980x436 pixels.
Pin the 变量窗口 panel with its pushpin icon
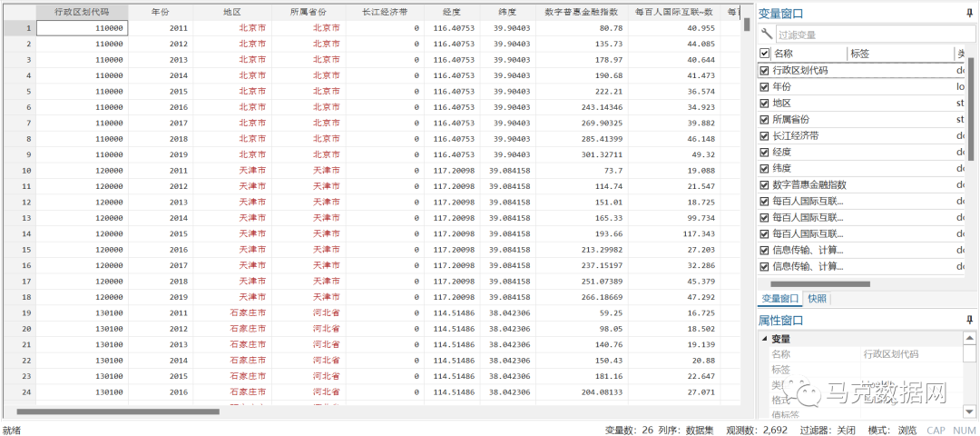coord(969,13)
